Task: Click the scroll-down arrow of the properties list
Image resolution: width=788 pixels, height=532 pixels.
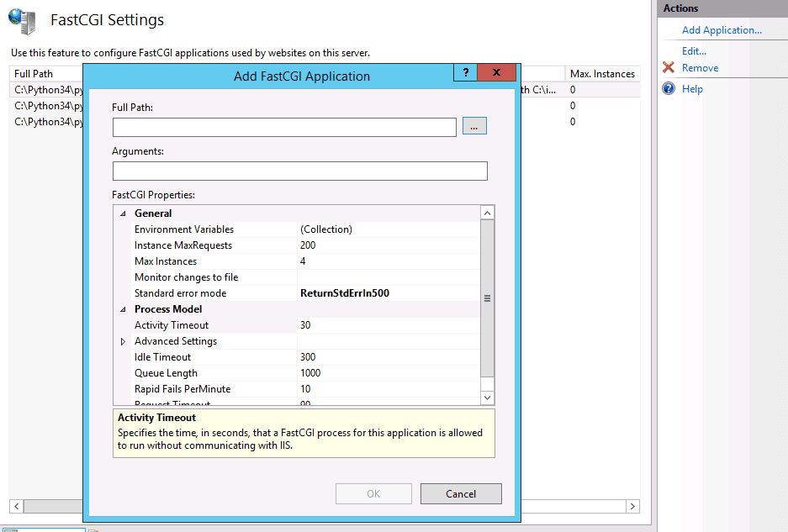Action: [487, 396]
